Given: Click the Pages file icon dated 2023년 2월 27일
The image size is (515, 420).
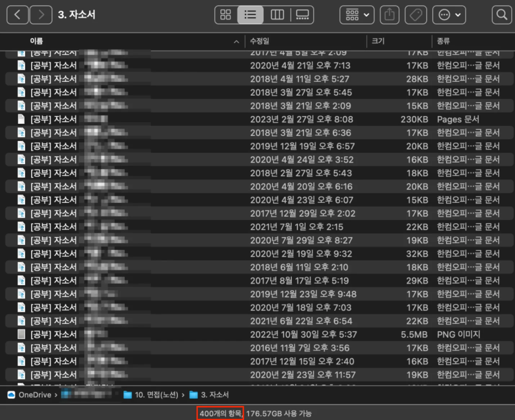Looking at the screenshot, I should (x=21, y=119).
